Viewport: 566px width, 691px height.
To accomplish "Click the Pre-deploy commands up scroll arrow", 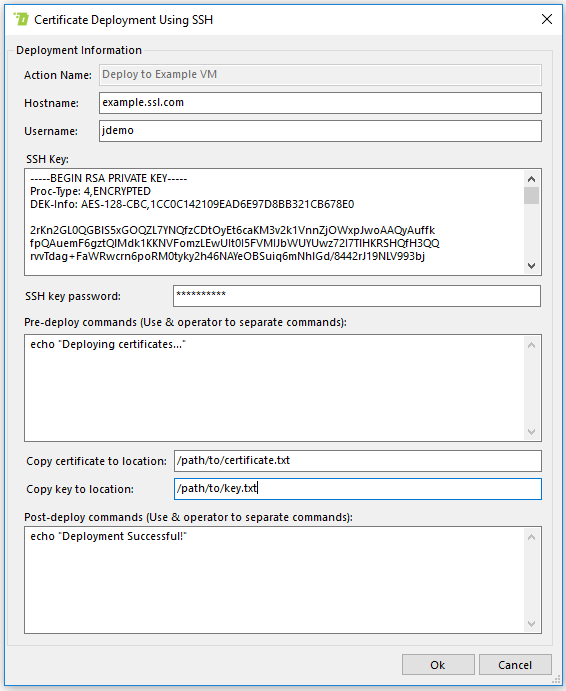I will coord(532,345).
